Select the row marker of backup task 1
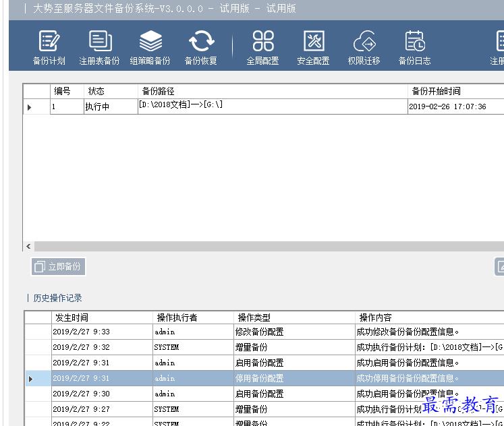504x426 pixels. click(x=36, y=106)
